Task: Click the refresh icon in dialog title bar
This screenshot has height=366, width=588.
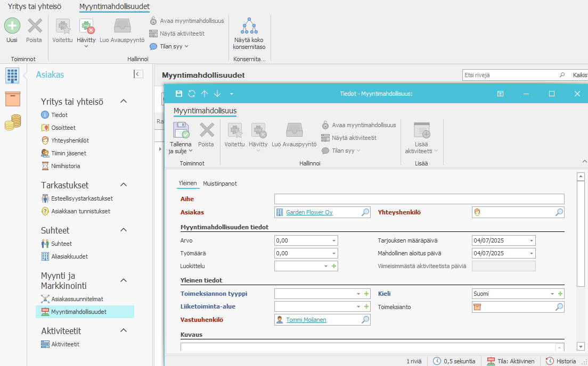Action: pyautogui.click(x=192, y=94)
